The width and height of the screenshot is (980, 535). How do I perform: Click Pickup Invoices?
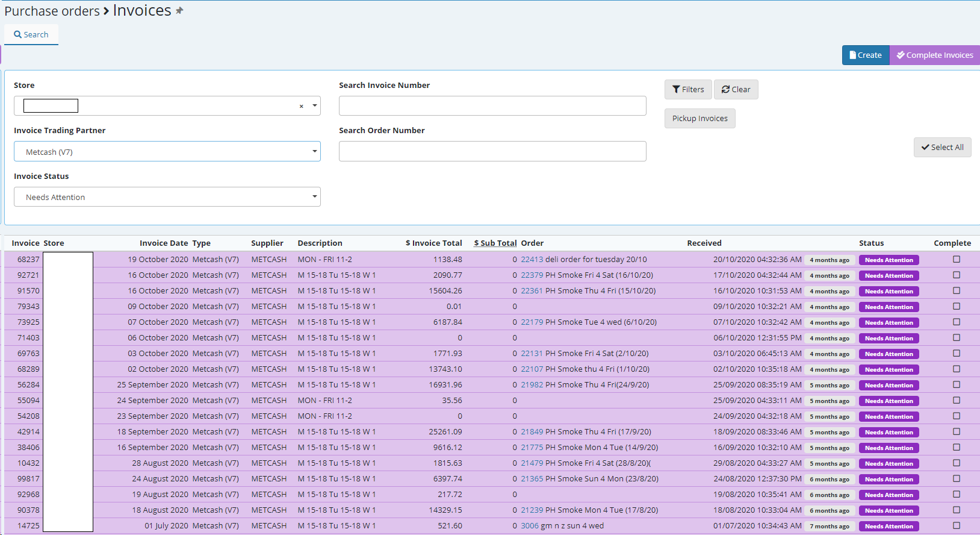[x=699, y=118]
